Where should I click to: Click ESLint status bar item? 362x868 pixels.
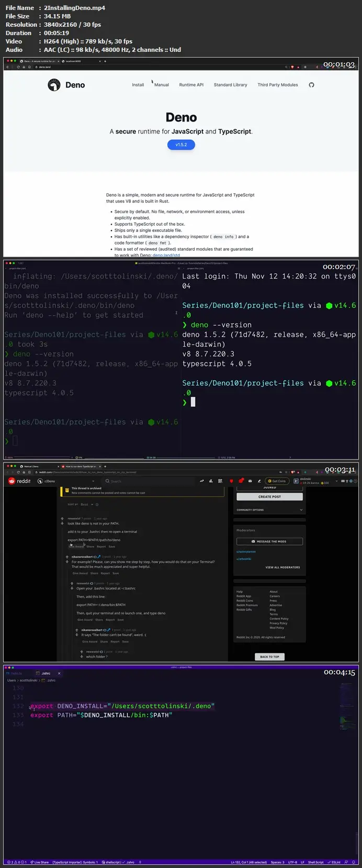tap(334, 862)
